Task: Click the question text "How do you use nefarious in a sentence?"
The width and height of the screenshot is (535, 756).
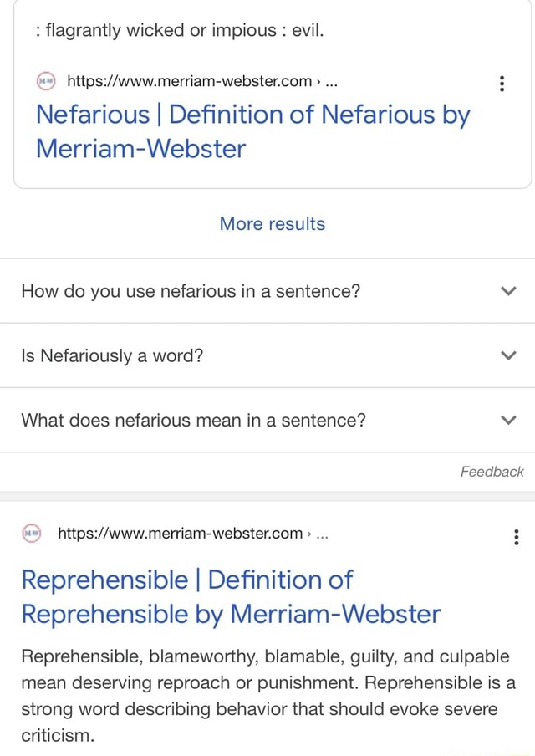Action: 191,291
